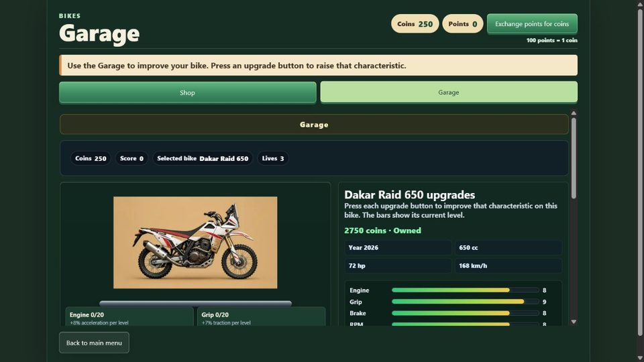Click the Lives 3 chip
The height and width of the screenshot is (362, 644).
coord(273,158)
